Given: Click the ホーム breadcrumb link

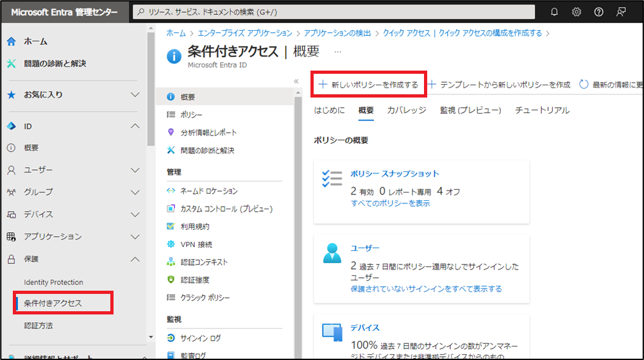Looking at the screenshot, I should [176, 33].
